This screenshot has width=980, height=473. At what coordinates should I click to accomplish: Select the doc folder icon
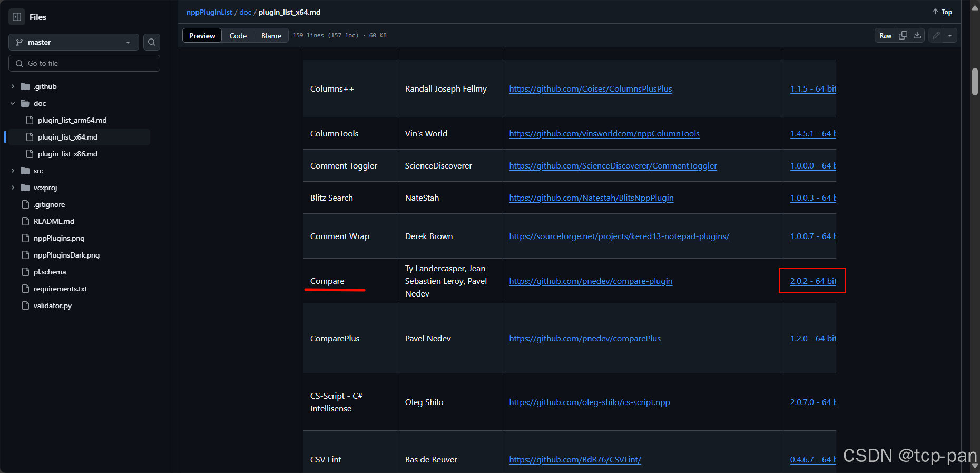tap(25, 103)
